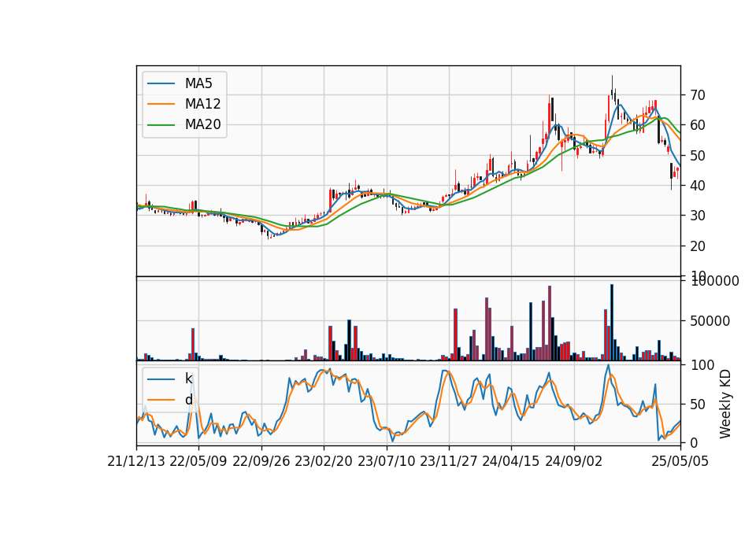
Task: Click the 22/09/26 date tick label
Action: click(x=261, y=462)
